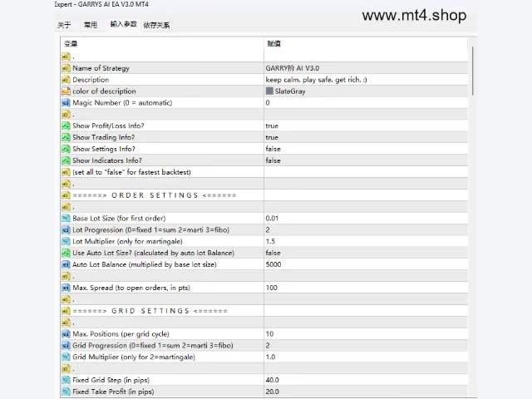Open the 依存关系 tab
The height and width of the screenshot is (399, 532).
point(156,25)
